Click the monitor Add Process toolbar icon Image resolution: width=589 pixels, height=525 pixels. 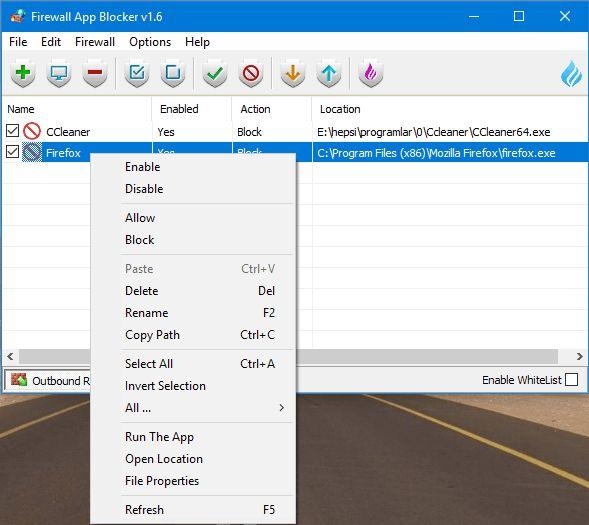pyautogui.click(x=59, y=73)
